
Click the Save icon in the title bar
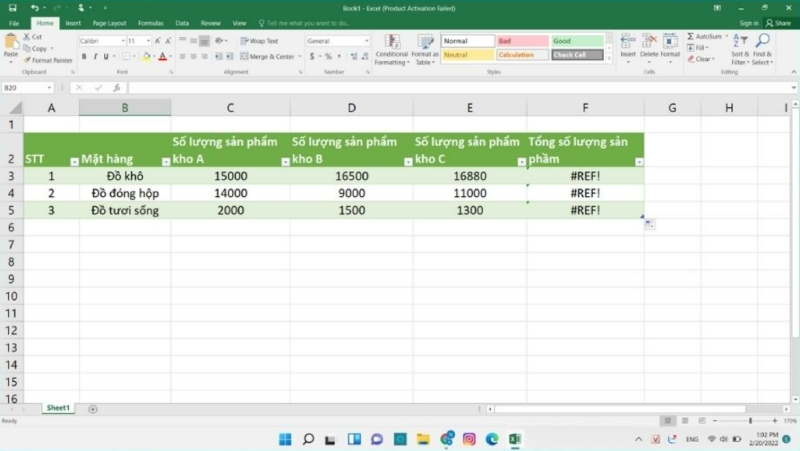click(12, 8)
